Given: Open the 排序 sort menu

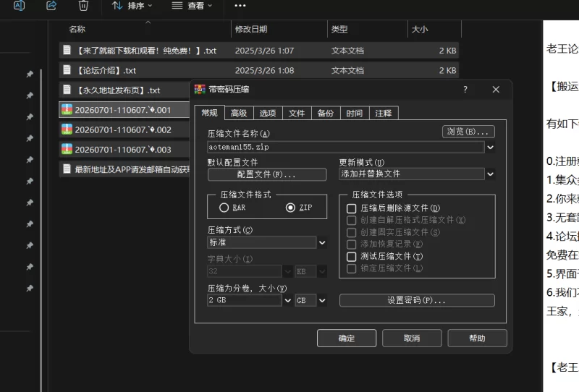Looking at the screenshot, I should pos(132,6).
